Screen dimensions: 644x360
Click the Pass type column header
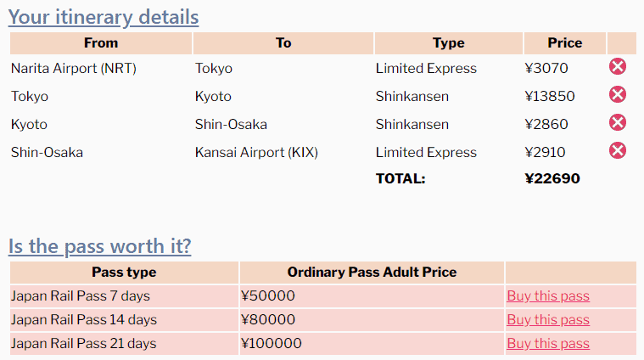click(x=124, y=272)
